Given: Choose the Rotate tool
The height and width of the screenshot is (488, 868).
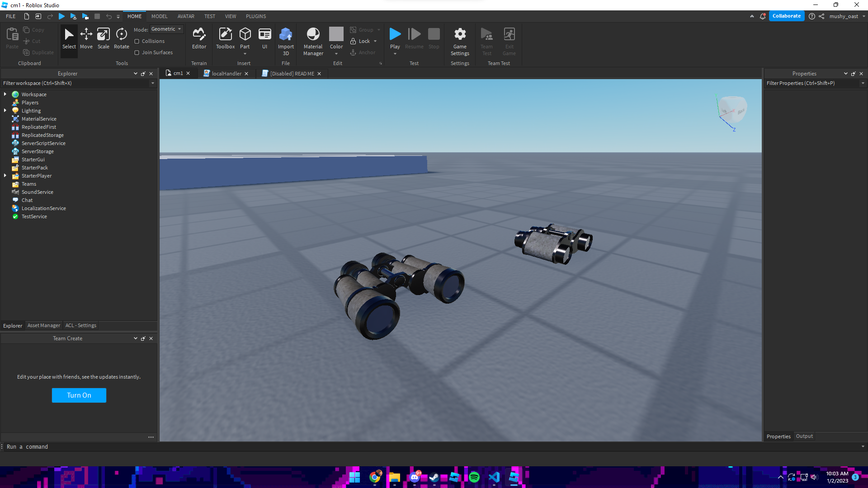Looking at the screenshot, I should pyautogui.click(x=121, y=38).
